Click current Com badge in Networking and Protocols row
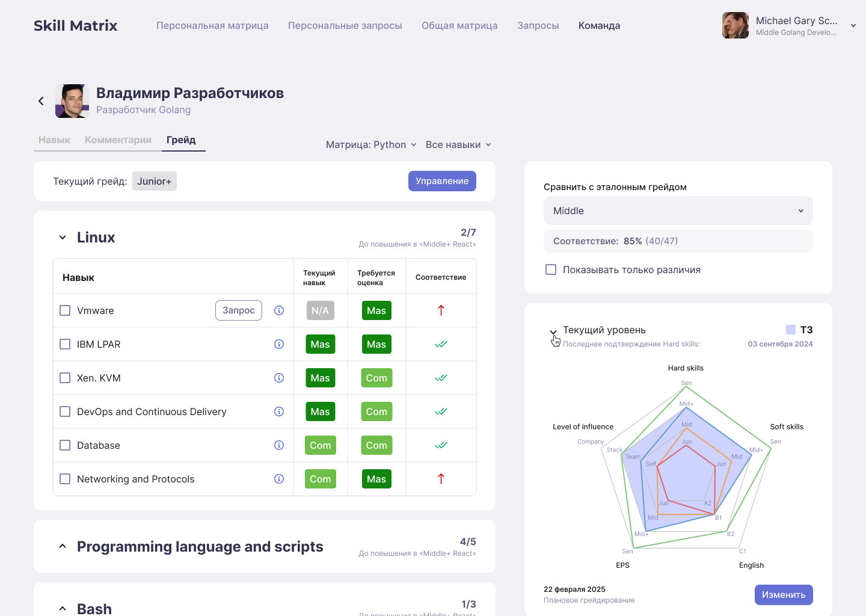The width and height of the screenshot is (866, 616). coord(320,479)
